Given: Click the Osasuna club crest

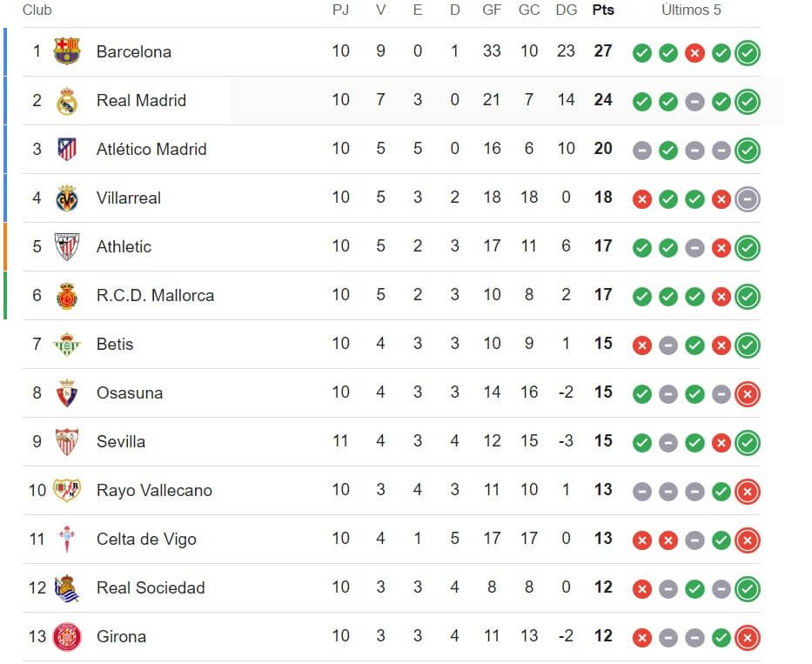Looking at the screenshot, I should [67, 392].
